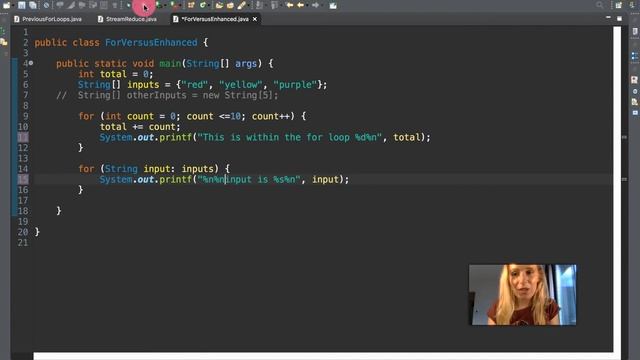Open the Back history dropdown arrow
Screen dimensions: 640x360
(x=307, y=5)
